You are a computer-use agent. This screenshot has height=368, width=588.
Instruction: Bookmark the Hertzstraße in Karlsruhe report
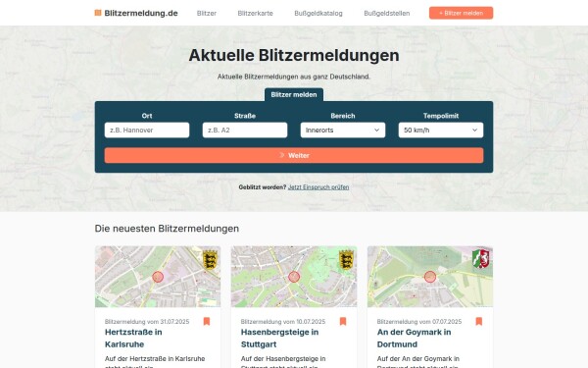click(207, 322)
